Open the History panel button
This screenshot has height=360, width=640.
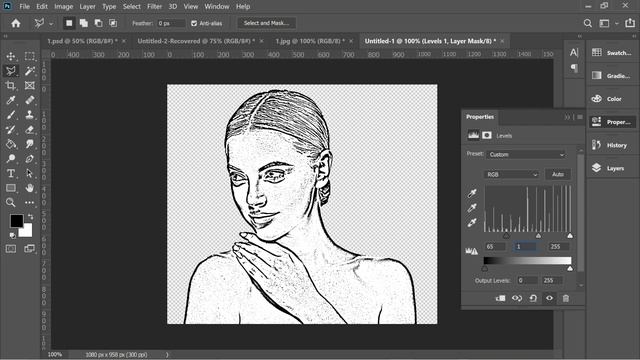coord(611,145)
